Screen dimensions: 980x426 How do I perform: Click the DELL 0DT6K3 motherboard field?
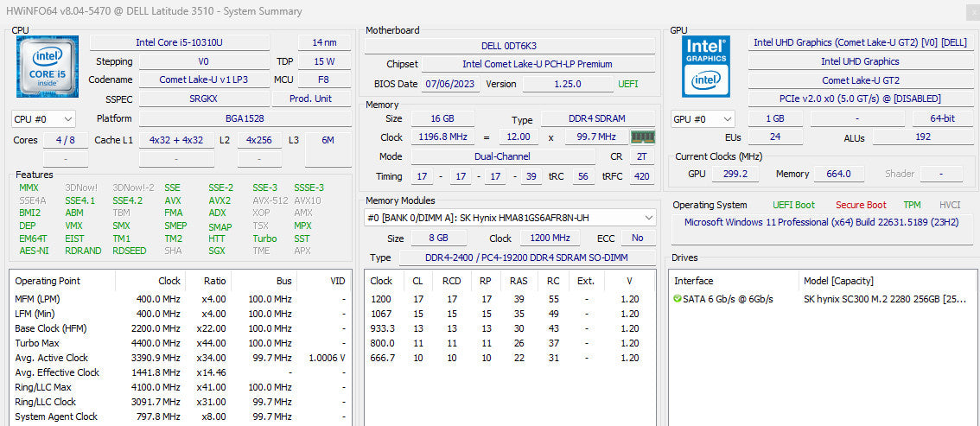(x=509, y=46)
